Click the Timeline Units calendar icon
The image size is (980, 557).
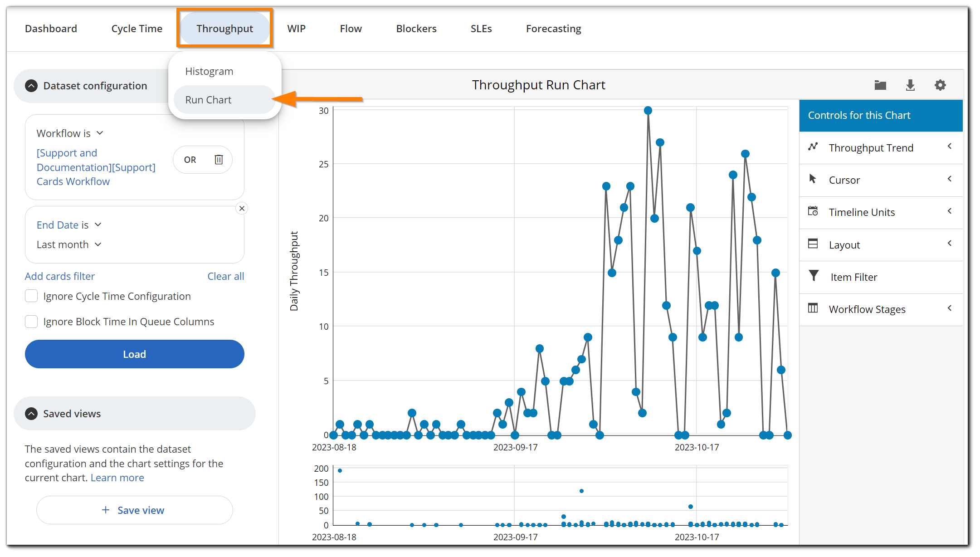pyautogui.click(x=813, y=211)
